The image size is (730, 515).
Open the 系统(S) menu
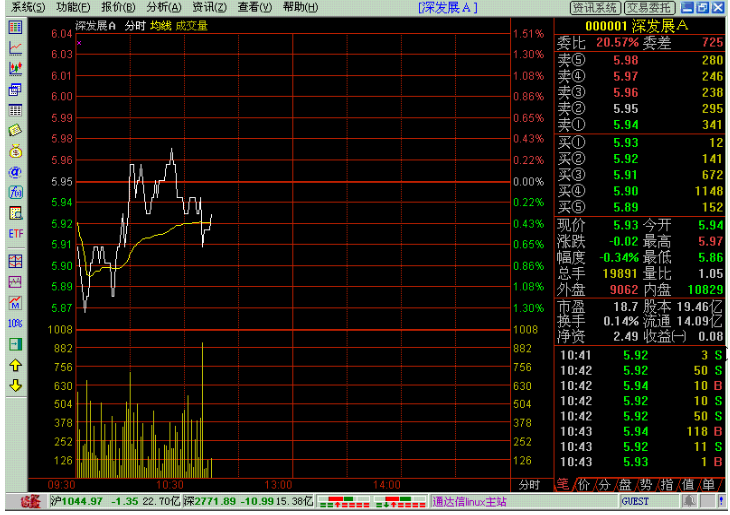click(28, 7)
